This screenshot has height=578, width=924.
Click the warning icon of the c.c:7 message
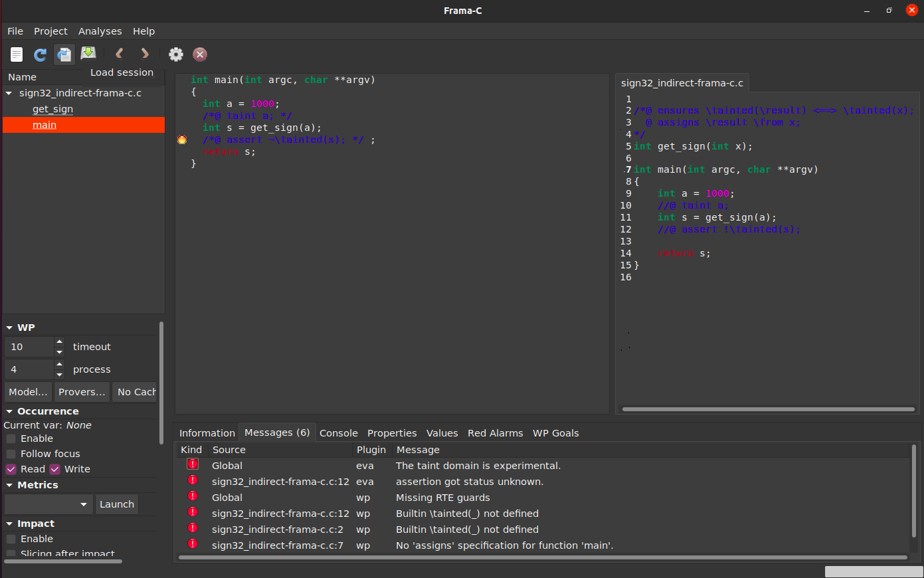[x=193, y=544]
